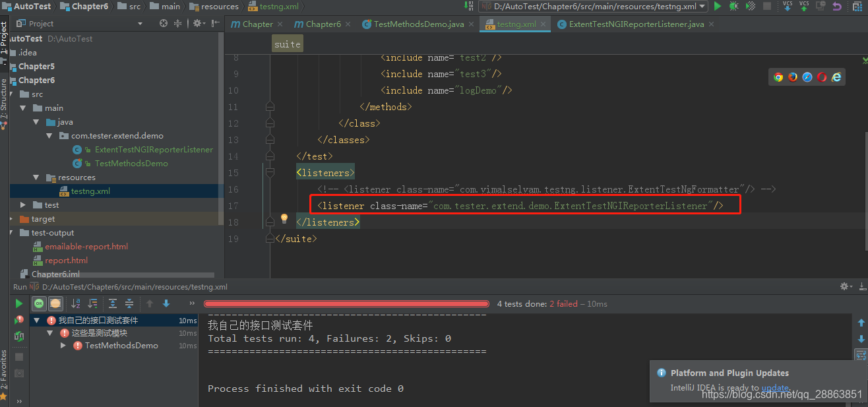Toggle the 1: Project side tab
The height and width of the screenshot is (407, 868).
[4, 43]
